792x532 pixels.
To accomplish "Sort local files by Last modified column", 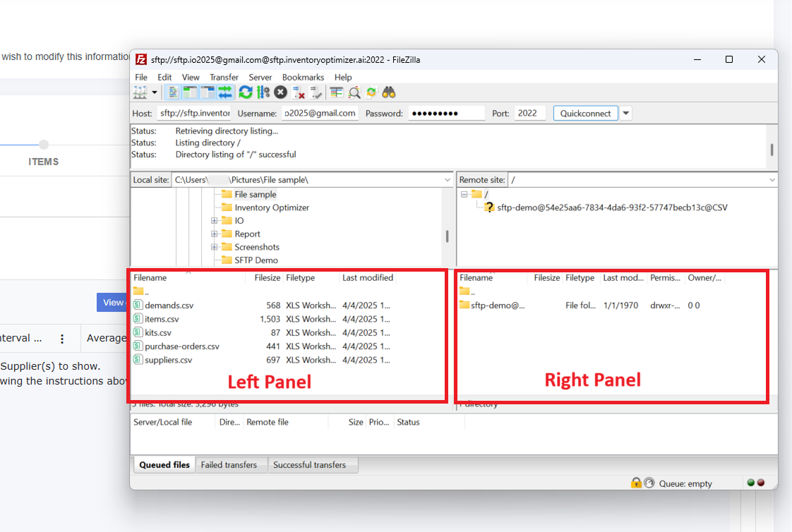I will click(368, 277).
